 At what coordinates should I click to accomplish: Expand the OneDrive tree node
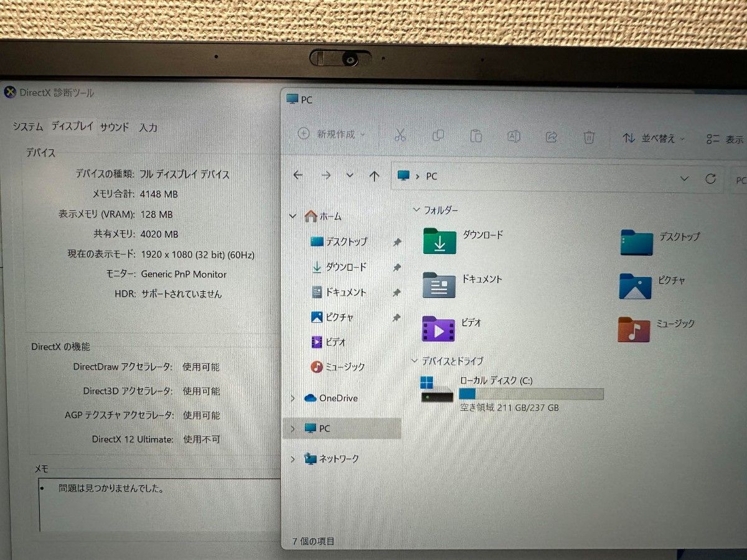(293, 398)
